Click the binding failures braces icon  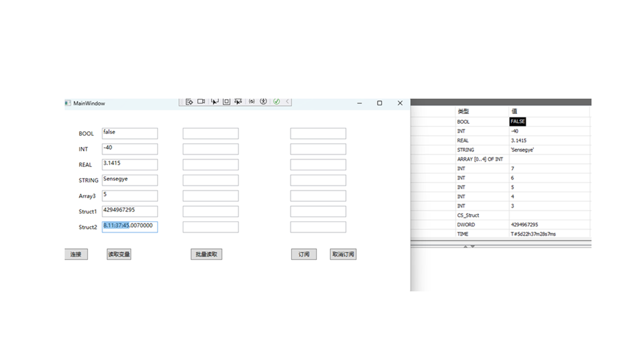[252, 101]
